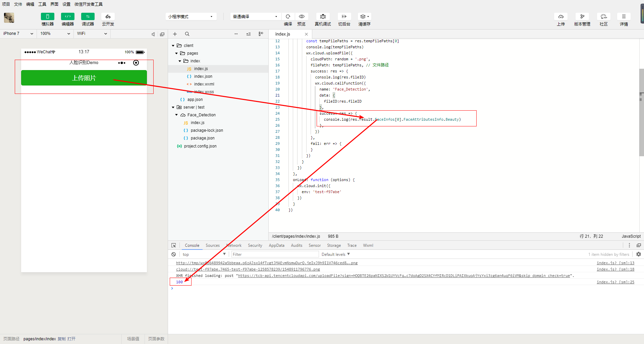644x344 pixels.
Task: Click the Preview eye icon
Action: click(302, 16)
